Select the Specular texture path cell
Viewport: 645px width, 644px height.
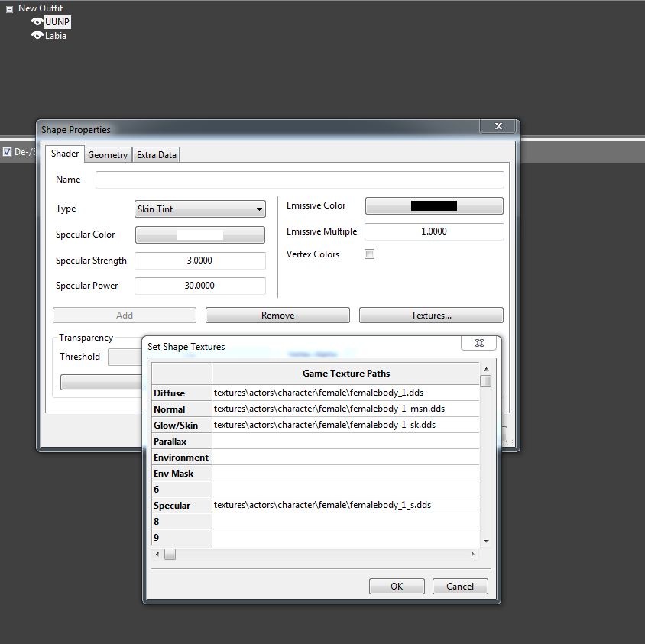click(346, 505)
